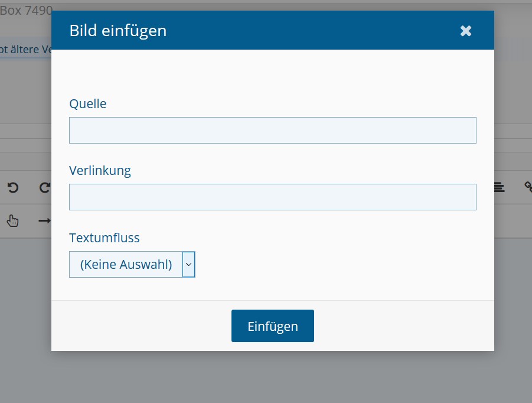Click the Bild einfügen dialog title

click(x=118, y=30)
